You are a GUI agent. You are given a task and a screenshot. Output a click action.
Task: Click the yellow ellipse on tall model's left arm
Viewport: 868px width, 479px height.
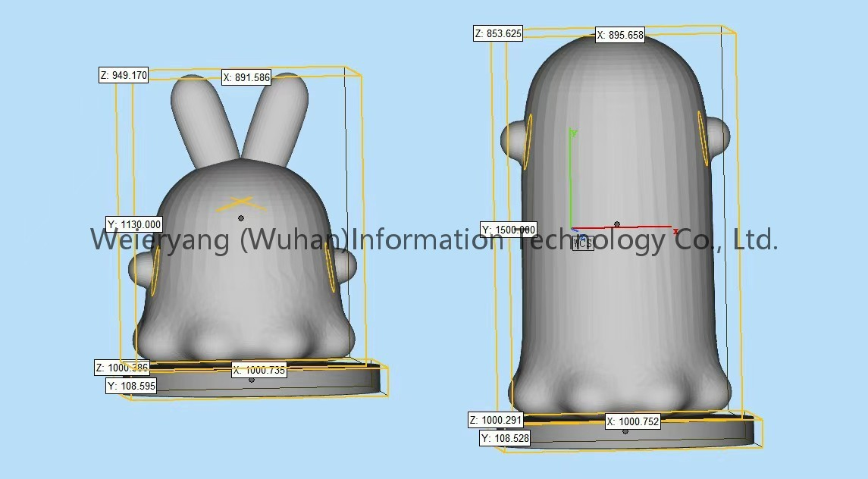(x=528, y=141)
